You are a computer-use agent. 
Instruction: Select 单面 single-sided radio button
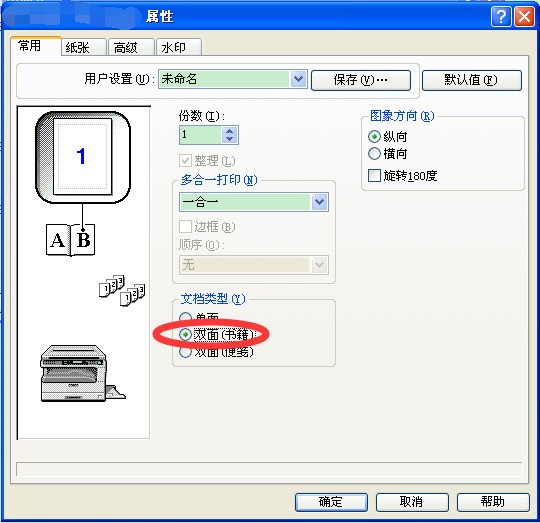coord(185,317)
